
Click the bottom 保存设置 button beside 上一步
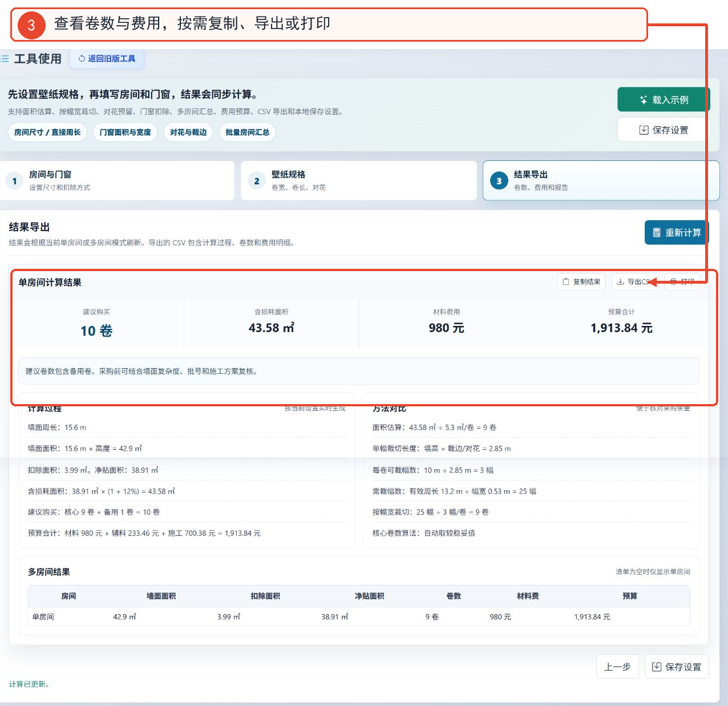pyautogui.click(x=677, y=667)
